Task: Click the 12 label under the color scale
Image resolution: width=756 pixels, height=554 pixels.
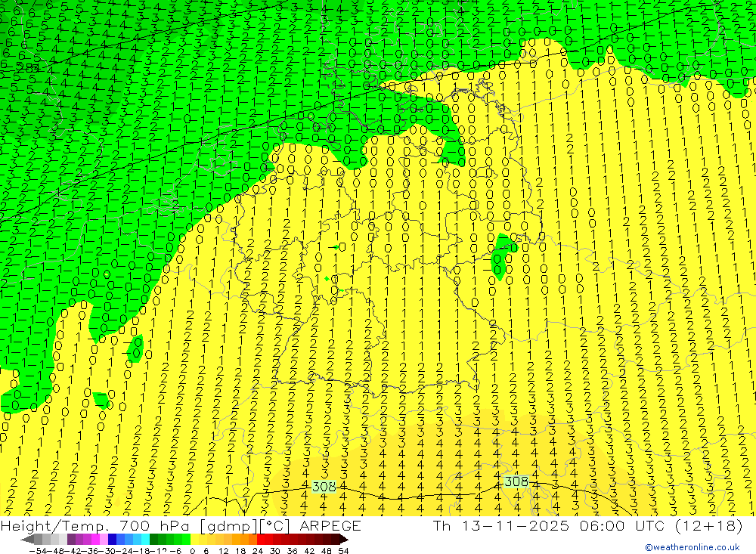Action: click(223, 551)
